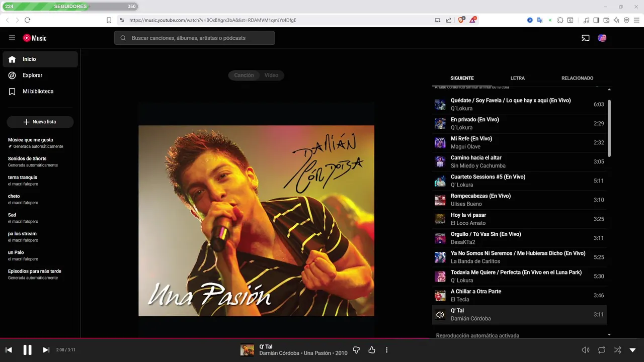Viewport: 644px width, 362px height.
Task: Collapse the player page arrow
Action: point(632,350)
